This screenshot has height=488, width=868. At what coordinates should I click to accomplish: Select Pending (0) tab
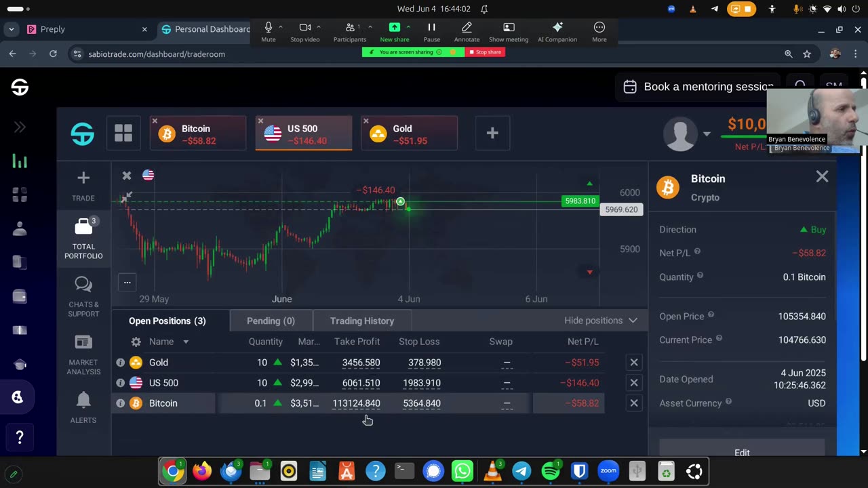tap(271, 321)
